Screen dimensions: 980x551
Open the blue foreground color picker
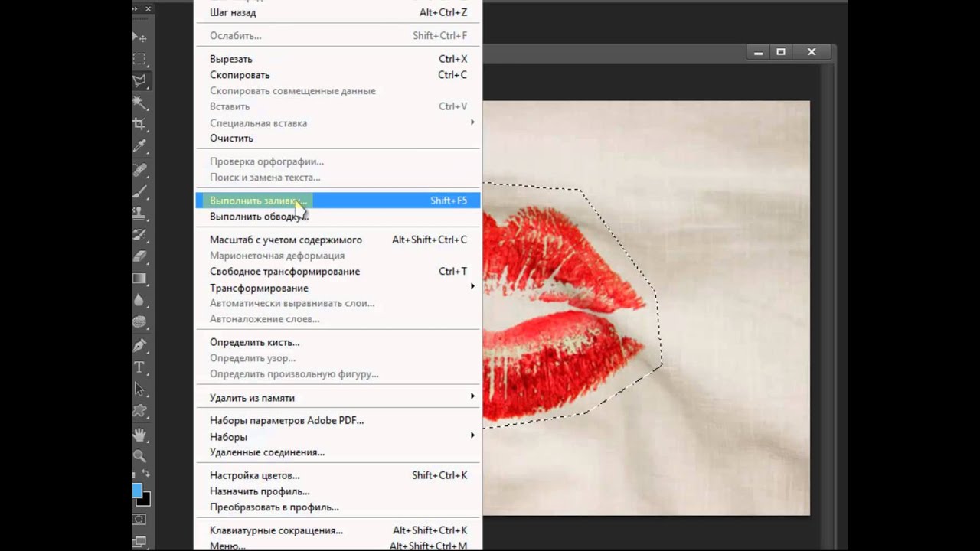click(137, 490)
